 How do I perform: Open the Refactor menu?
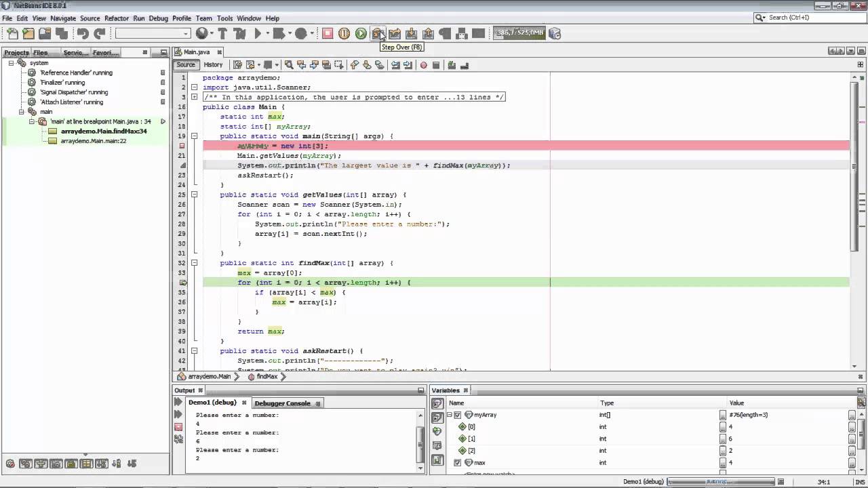[117, 18]
